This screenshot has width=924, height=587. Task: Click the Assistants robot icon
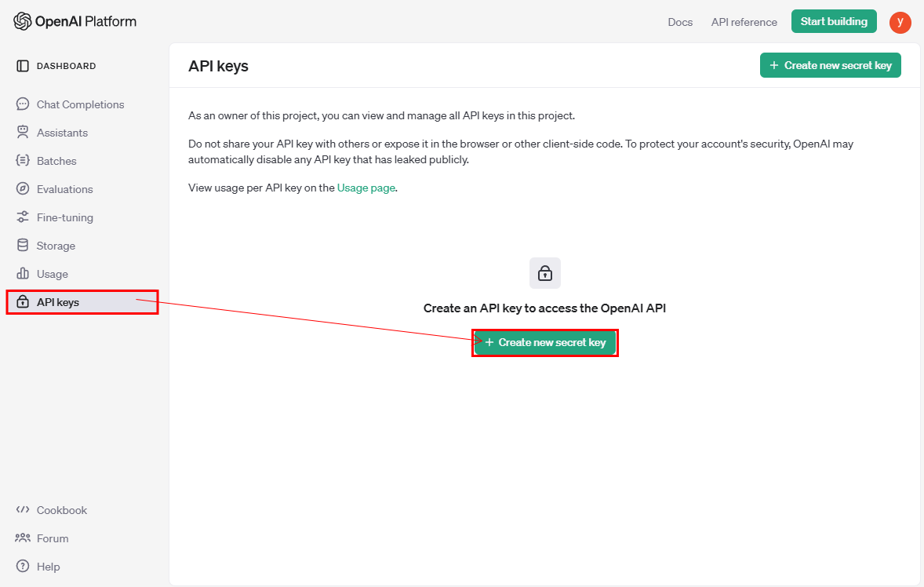pos(23,133)
